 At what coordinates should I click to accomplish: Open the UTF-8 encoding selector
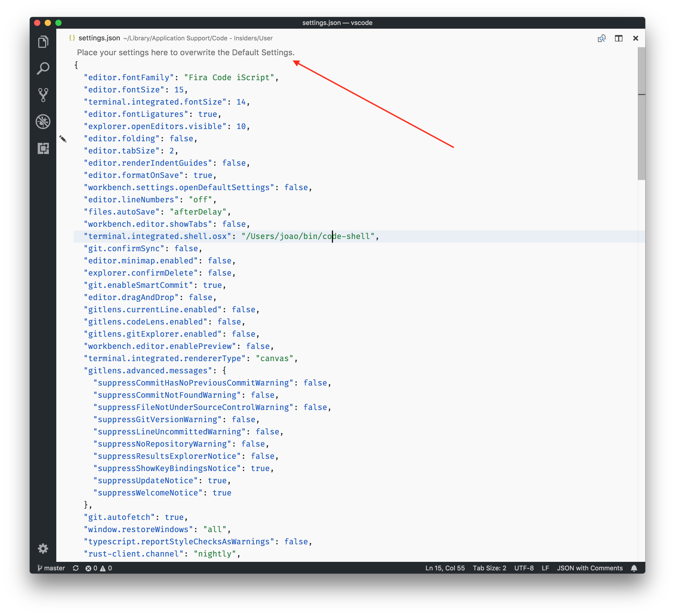pos(524,568)
